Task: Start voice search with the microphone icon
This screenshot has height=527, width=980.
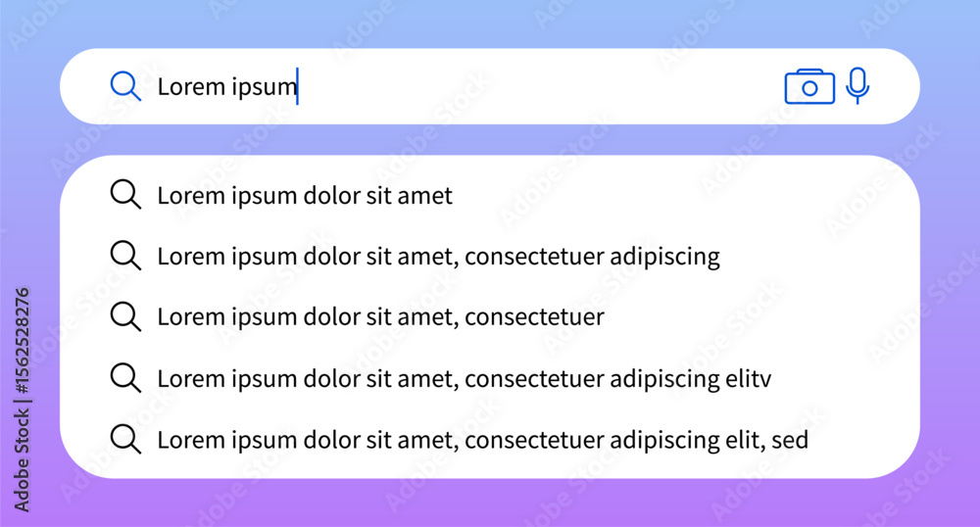Action: tap(857, 85)
